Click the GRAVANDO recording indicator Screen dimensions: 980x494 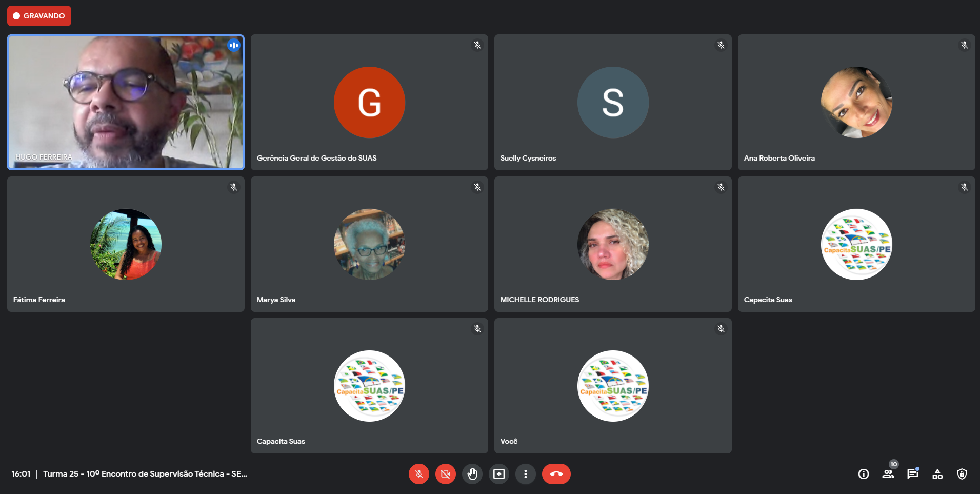[39, 16]
